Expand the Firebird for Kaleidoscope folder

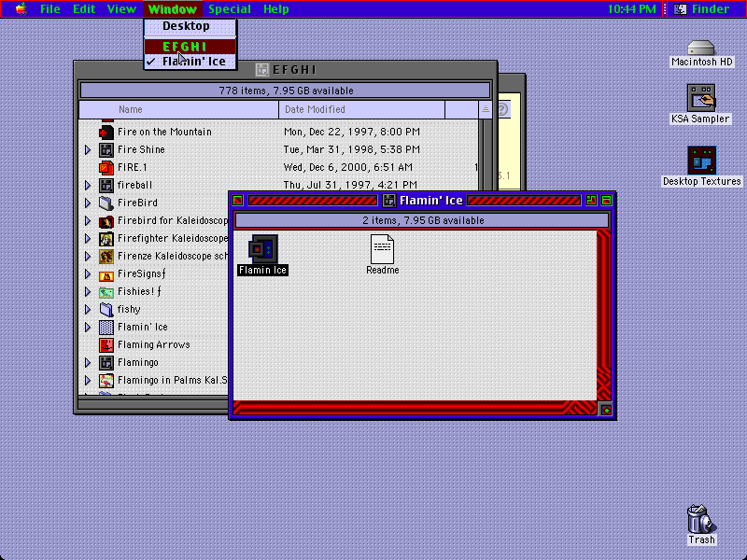pos(88,220)
